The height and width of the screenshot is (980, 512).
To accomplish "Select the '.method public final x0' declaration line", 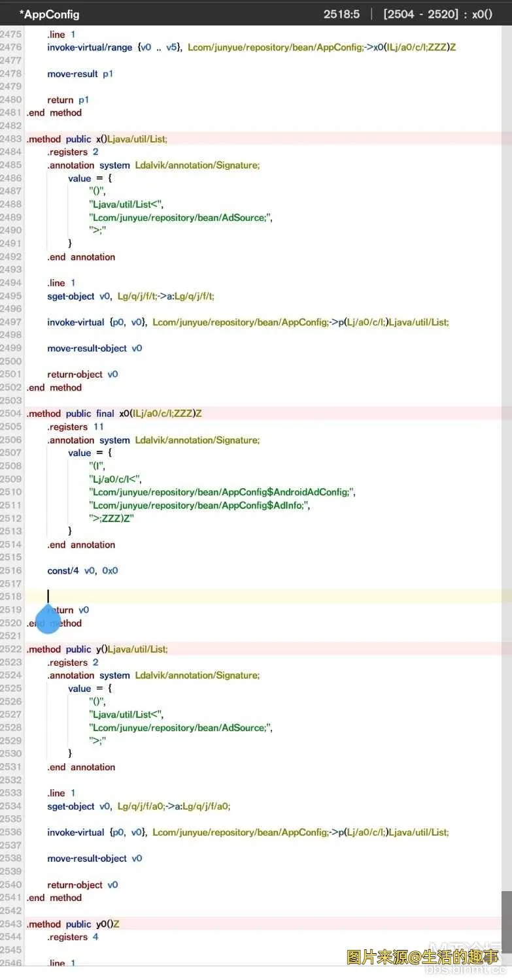I will pyautogui.click(x=114, y=414).
